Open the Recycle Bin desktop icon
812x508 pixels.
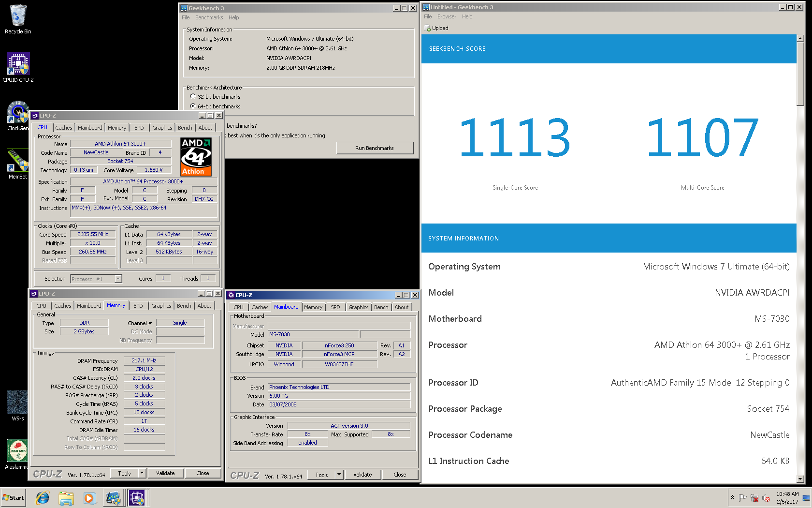18,19
